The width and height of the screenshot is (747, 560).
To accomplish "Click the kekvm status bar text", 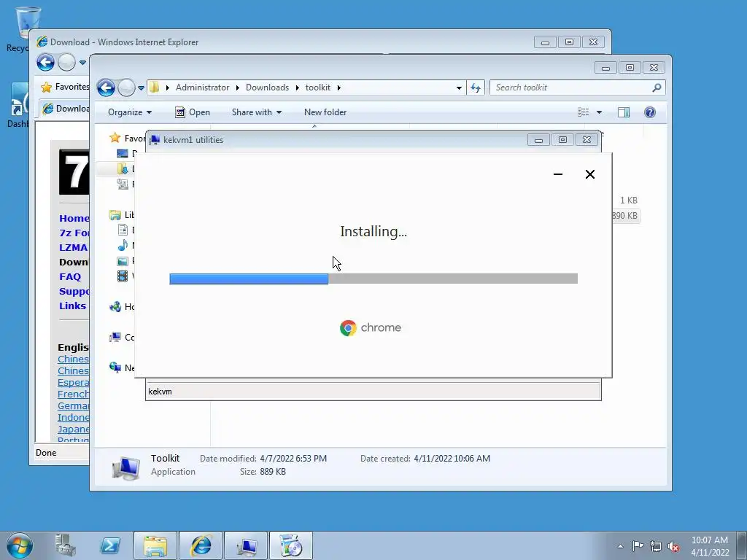I will [160, 392].
